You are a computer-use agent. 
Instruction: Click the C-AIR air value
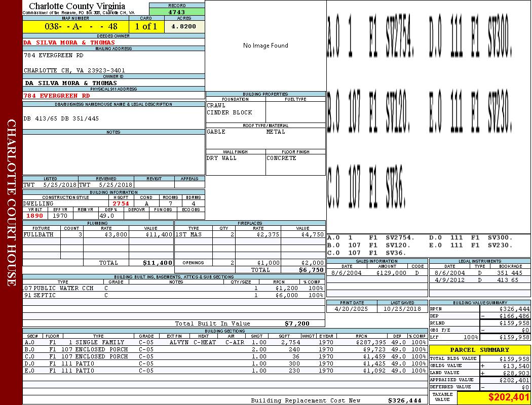[235, 343]
